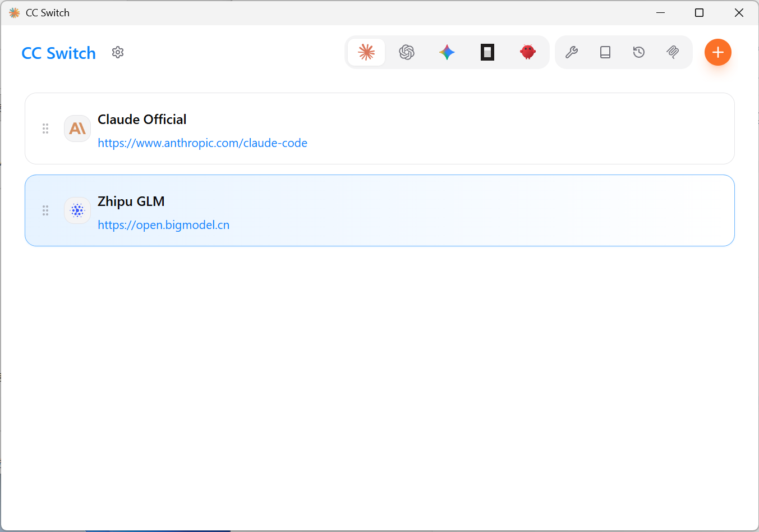Add a new provider with plus button
Image resolution: width=759 pixels, height=532 pixels.
pyautogui.click(x=718, y=52)
